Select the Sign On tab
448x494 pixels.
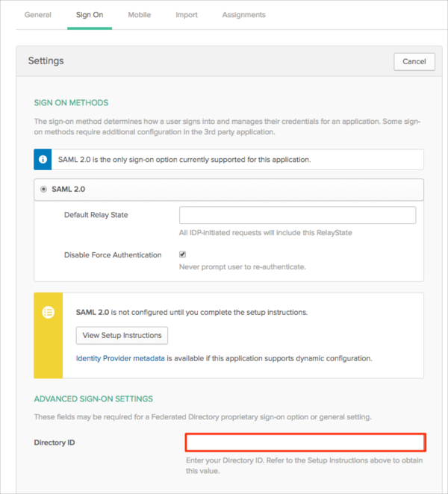[x=90, y=15]
